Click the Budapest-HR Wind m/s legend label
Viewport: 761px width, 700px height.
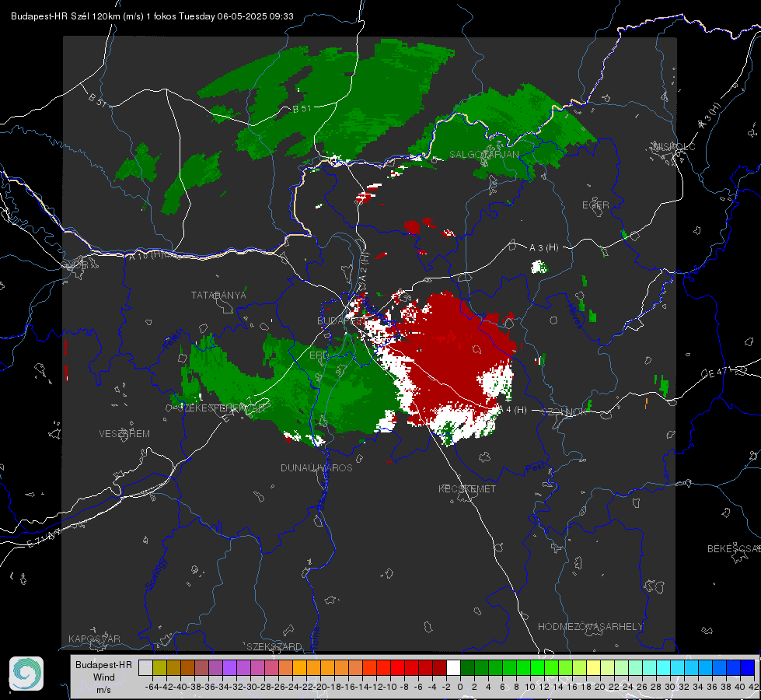(104, 677)
